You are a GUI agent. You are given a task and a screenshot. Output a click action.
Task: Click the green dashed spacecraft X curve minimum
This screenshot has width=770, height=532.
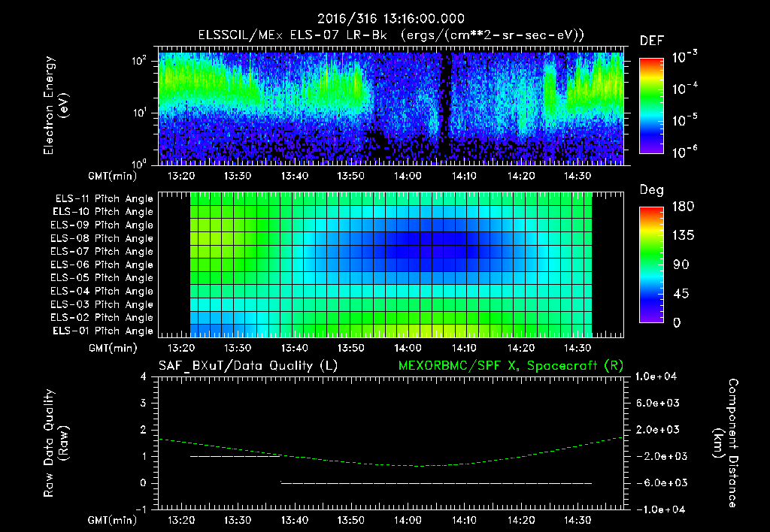pos(420,466)
